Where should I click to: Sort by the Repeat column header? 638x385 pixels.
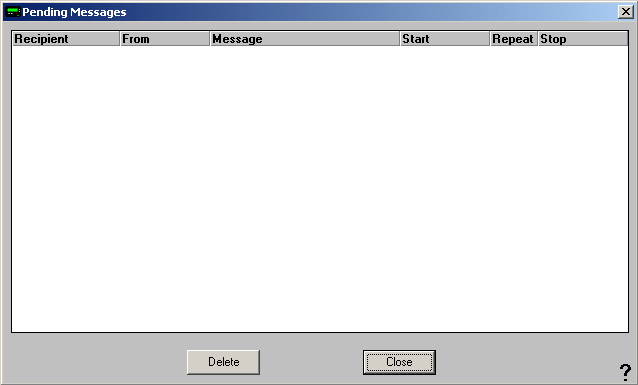(x=514, y=39)
